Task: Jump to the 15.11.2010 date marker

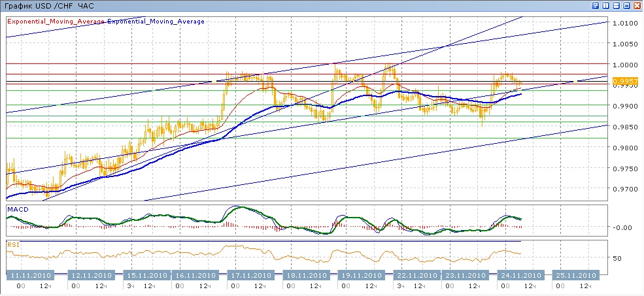Action: [x=145, y=274]
